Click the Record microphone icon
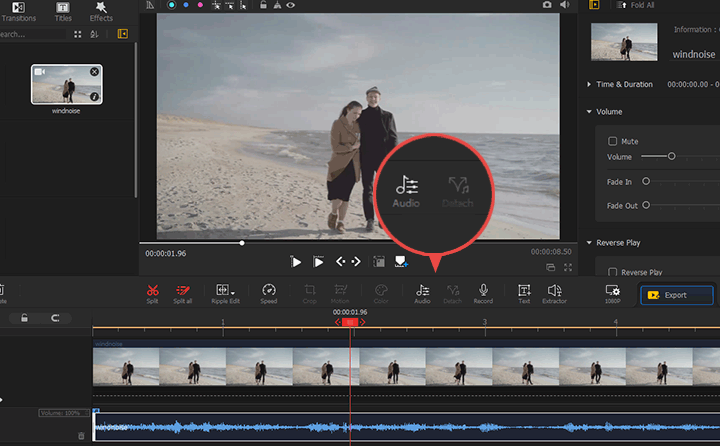 click(x=483, y=289)
